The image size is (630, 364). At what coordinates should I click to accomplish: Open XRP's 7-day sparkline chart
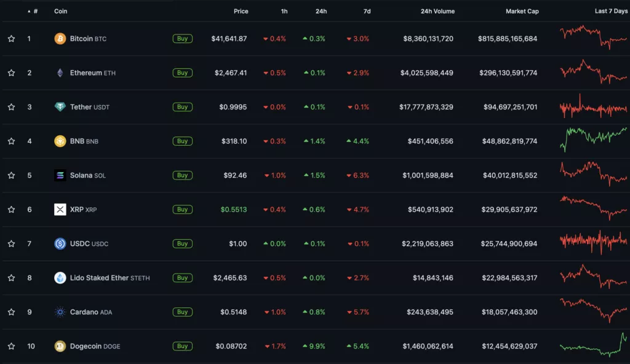tap(593, 208)
